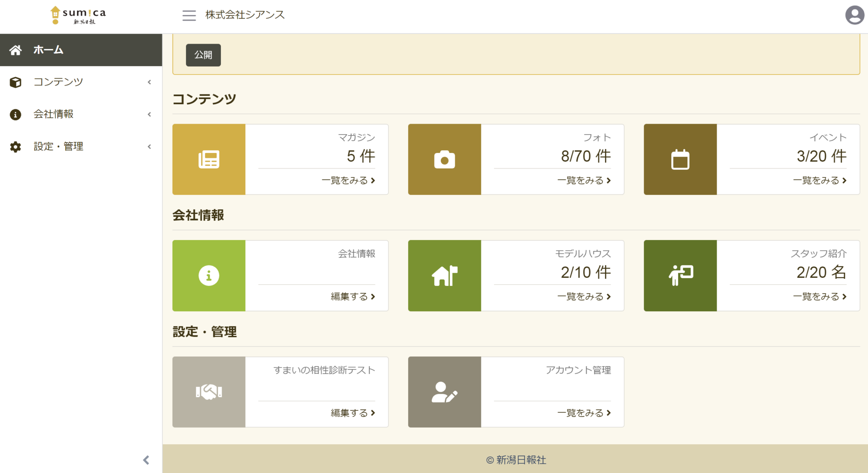Click the アカウント管理 user-edit icon tile
The image size is (868, 473).
(445, 392)
